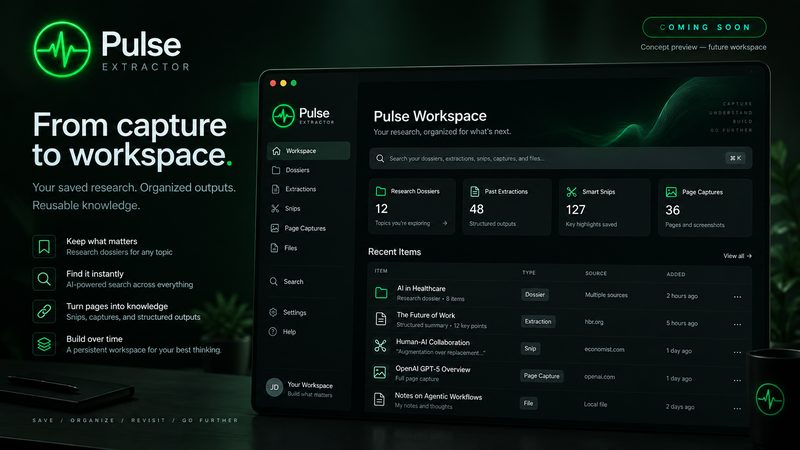Open Workspace in the sidebar
Screen dimensions: 800x450
[308, 151]
